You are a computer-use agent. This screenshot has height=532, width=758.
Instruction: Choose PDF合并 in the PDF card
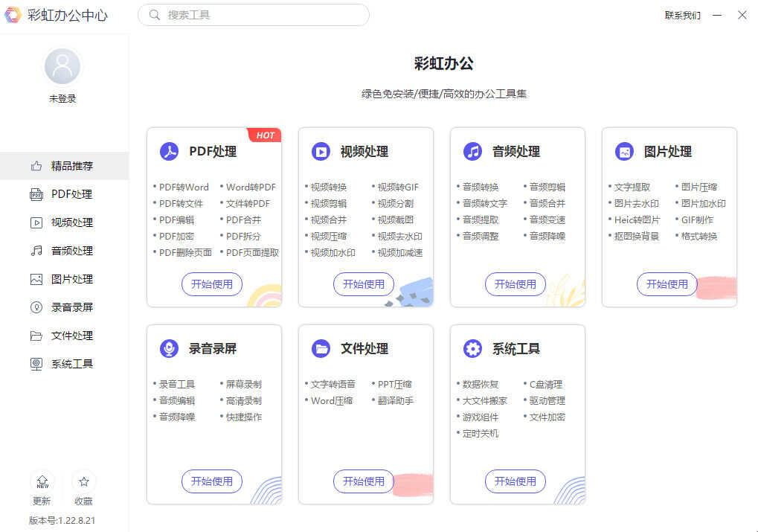coord(244,220)
